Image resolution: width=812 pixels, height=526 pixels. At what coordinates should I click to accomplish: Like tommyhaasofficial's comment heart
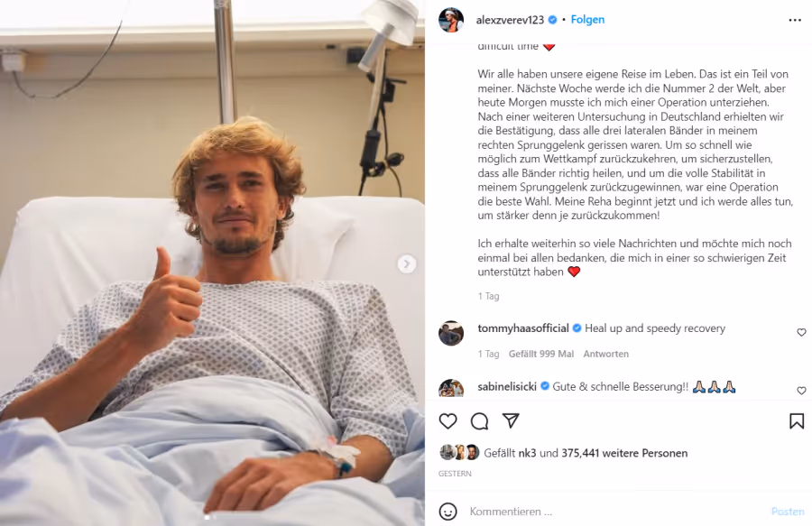[x=801, y=332]
